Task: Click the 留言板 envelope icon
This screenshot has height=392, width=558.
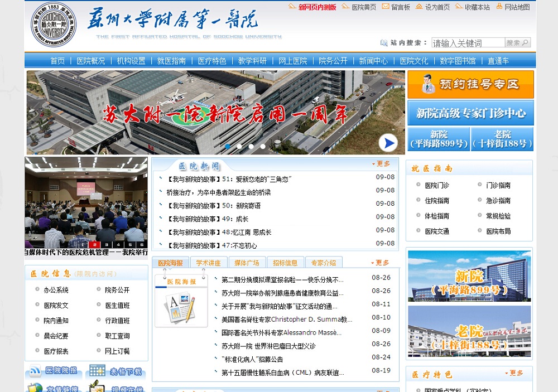Action: 386,6
